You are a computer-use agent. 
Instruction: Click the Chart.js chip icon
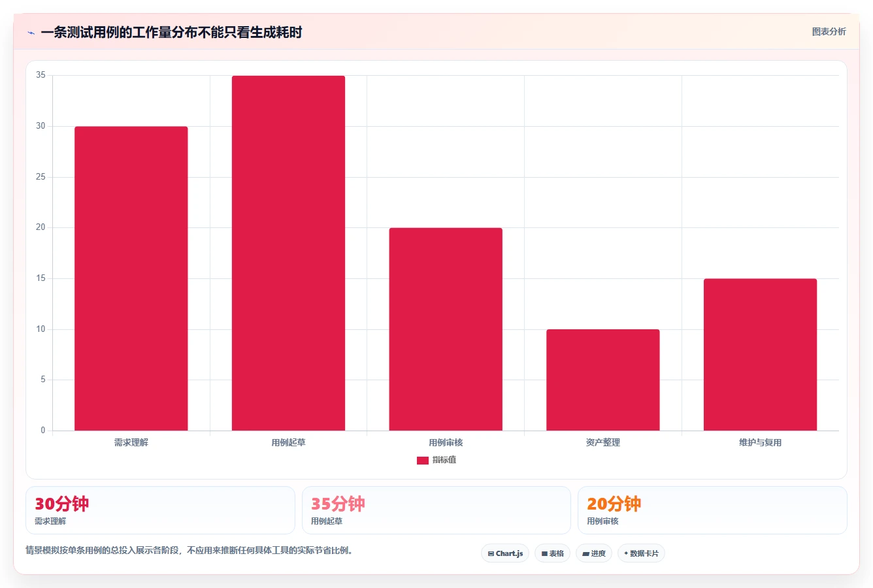(x=491, y=553)
